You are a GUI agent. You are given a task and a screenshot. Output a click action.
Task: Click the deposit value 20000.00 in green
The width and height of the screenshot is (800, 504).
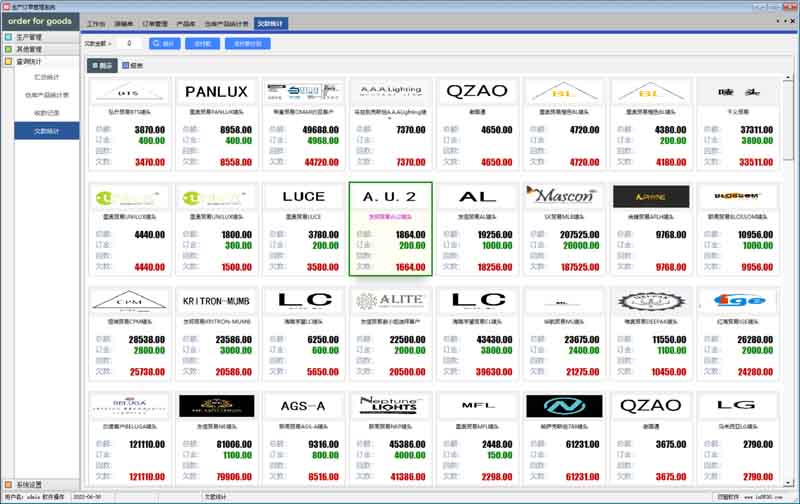click(581, 245)
